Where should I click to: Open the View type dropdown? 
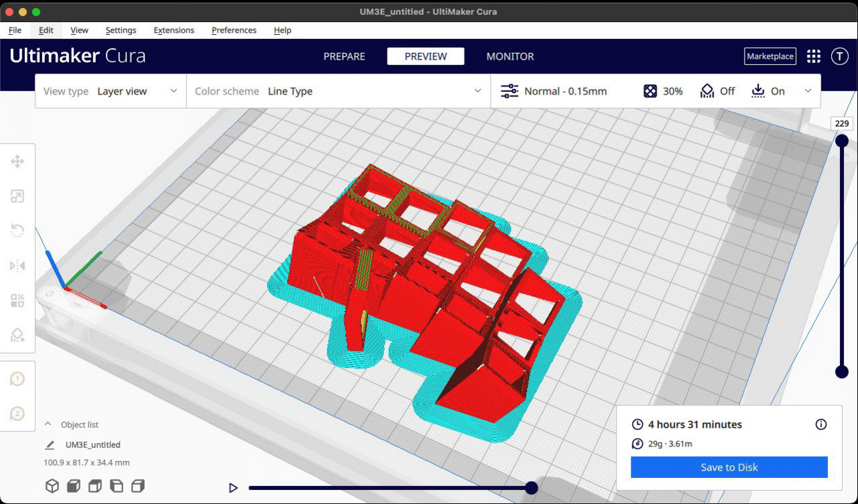[x=111, y=91]
